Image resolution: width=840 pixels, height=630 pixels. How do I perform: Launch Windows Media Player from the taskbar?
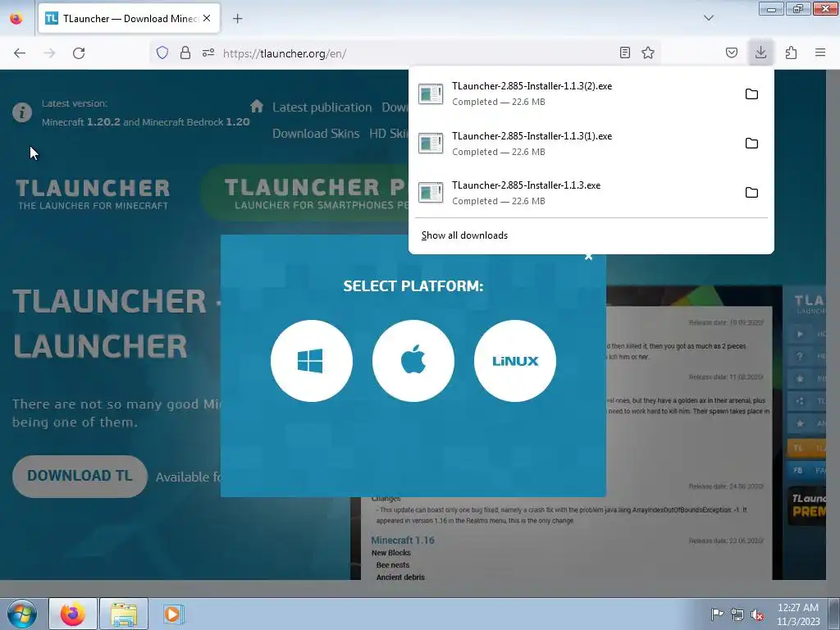tap(174, 614)
